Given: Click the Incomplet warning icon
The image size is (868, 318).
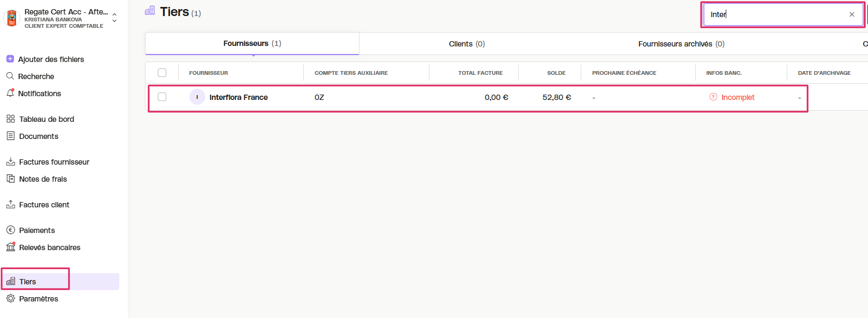Looking at the screenshot, I should (x=713, y=97).
